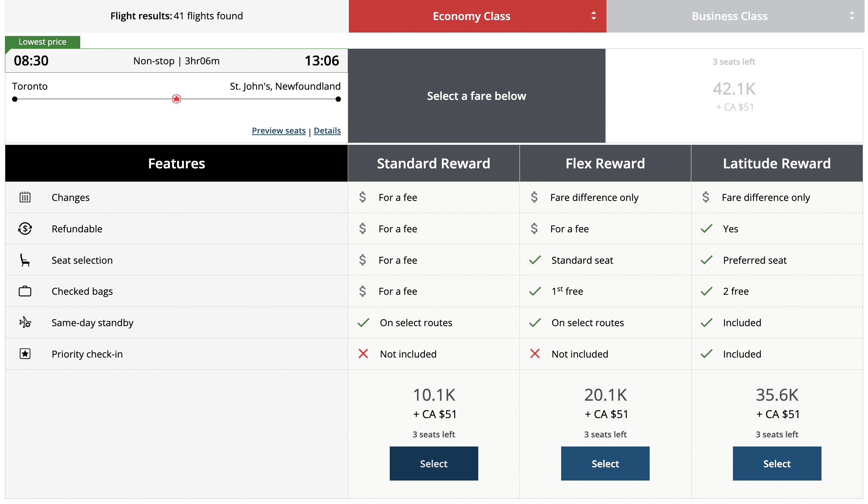Open the Economy Class tab

[x=471, y=16]
